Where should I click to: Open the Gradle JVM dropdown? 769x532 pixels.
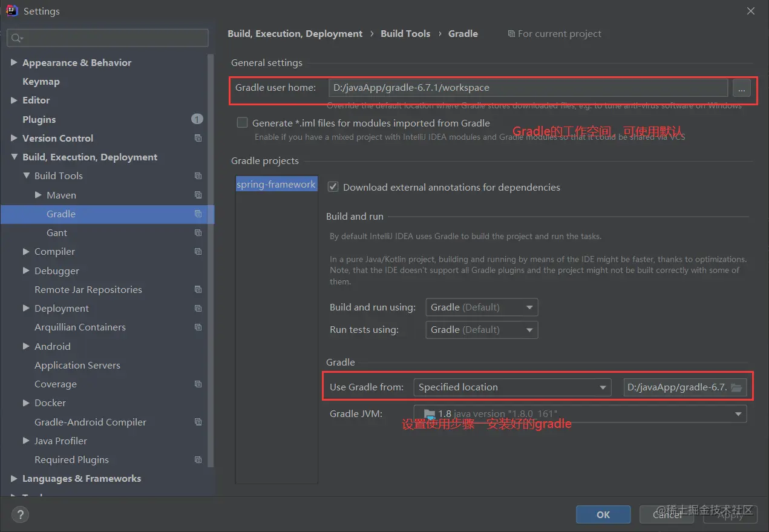coord(580,414)
